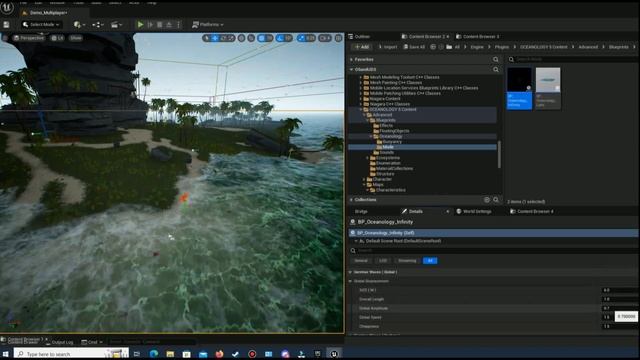Screen dimensions: 640x360
Task: Click the history back icon in Content Browser
Action: click(433, 47)
